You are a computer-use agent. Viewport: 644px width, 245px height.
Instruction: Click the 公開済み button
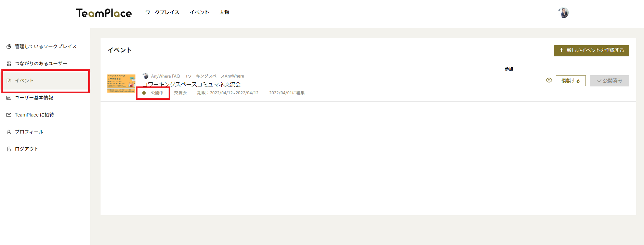[609, 81]
